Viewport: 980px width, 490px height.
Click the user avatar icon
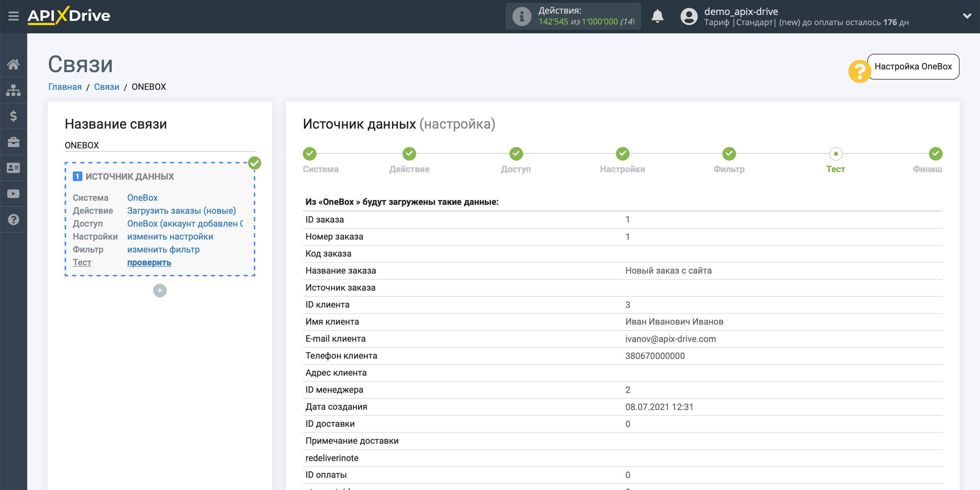(689, 16)
